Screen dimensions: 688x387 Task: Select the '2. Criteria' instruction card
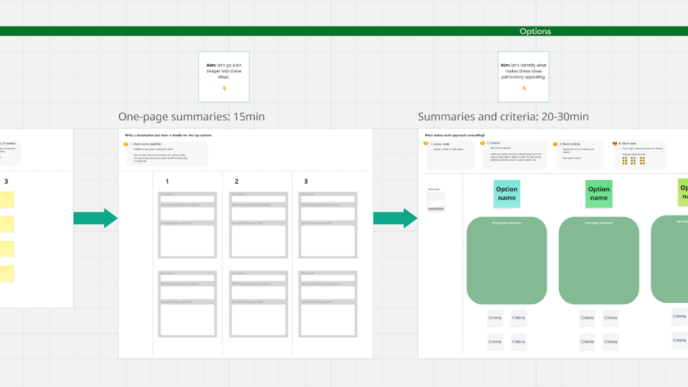(x=515, y=155)
